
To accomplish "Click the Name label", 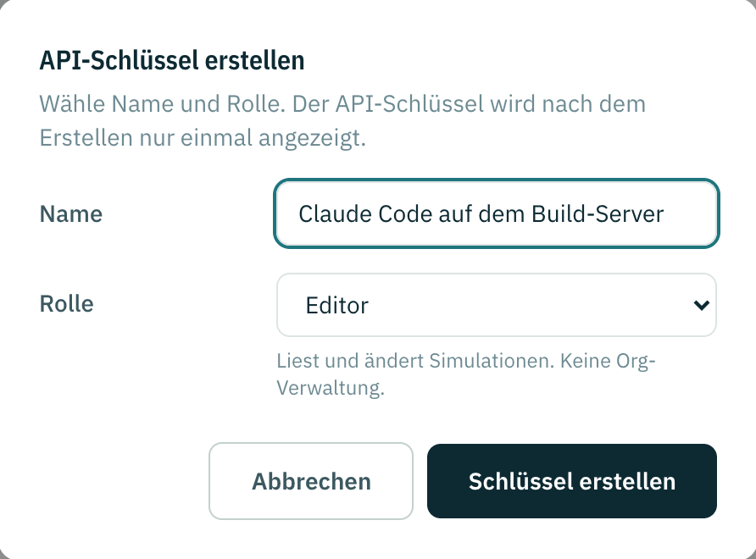I will pos(71,214).
